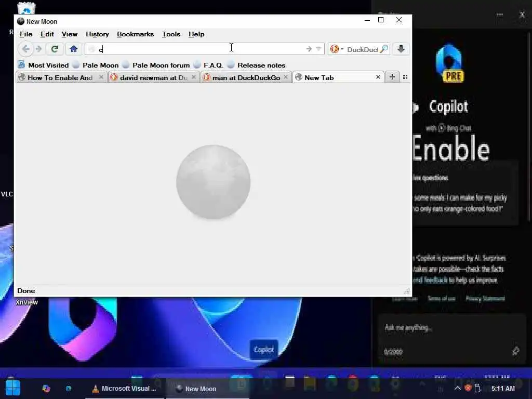532x399 pixels.
Task: Open the Recycle Bin desktop icon
Action: (x=26, y=8)
